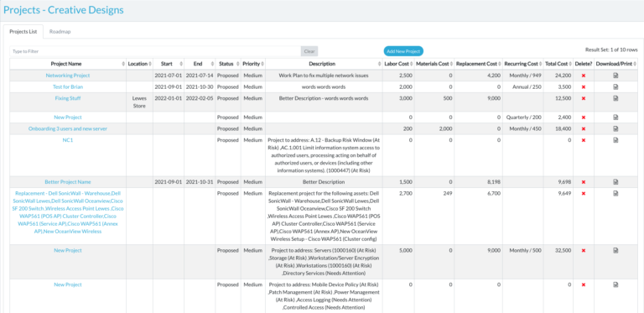
Task: Click the Add New Project button
Action: (x=403, y=51)
